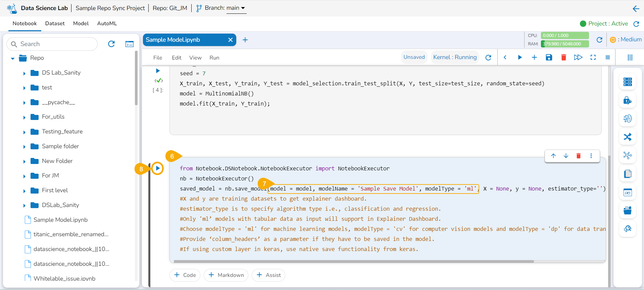Open the Branch main dropdown
Viewport: 644px width, 290px height.
pos(236,8)
